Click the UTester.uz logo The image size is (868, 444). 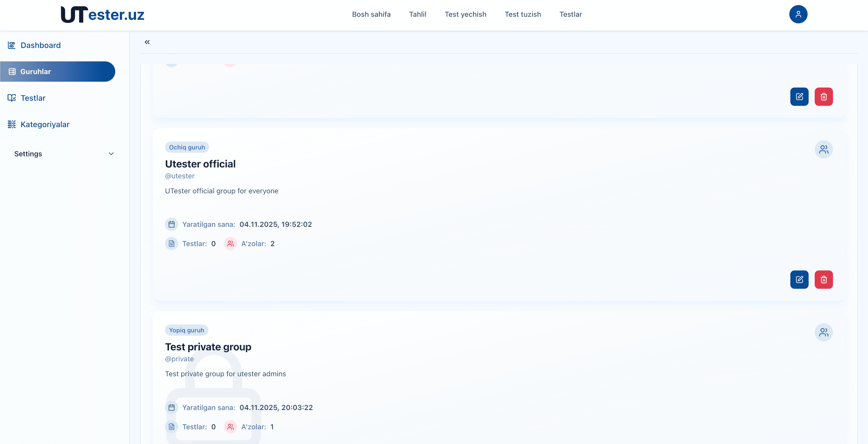103,14
